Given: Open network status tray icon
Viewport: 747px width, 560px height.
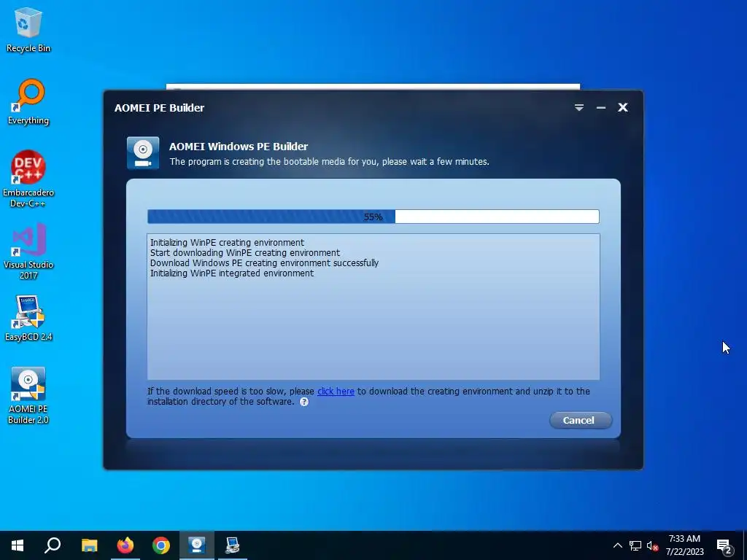Looking at the screenshot, I should (x=635, y=545).
